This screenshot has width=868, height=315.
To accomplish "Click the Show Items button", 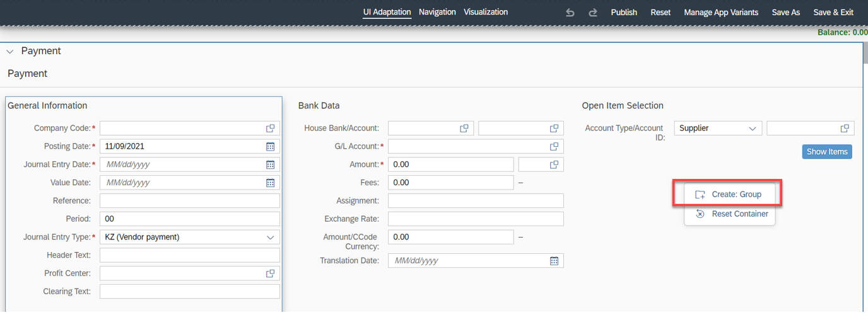I will (827, 152).
